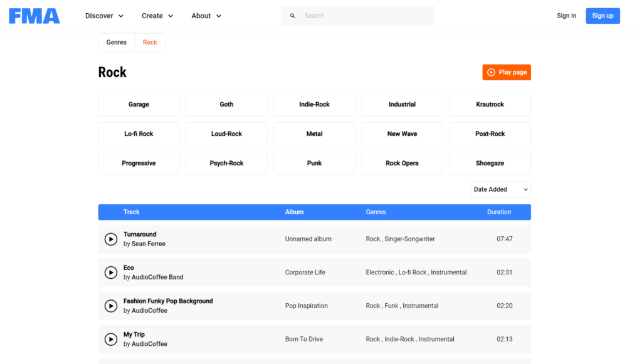Open the Discover dropdown menu
The image size is (642, 364).
tap(104, 16)
